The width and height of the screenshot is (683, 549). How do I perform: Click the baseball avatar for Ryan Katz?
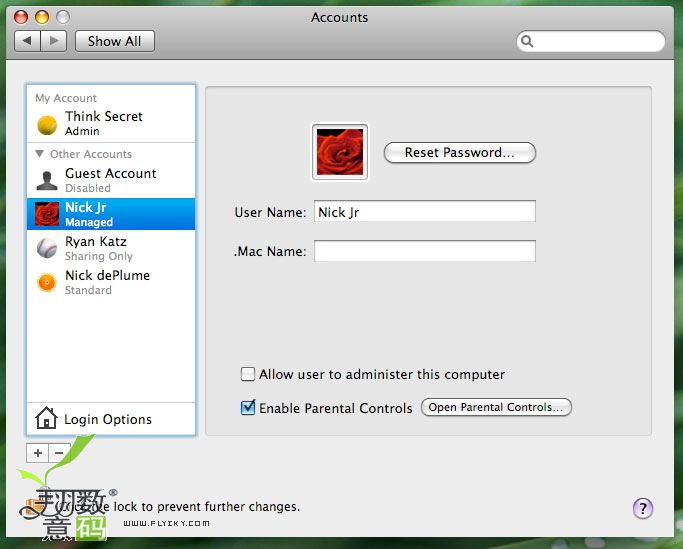coord(47,248)
